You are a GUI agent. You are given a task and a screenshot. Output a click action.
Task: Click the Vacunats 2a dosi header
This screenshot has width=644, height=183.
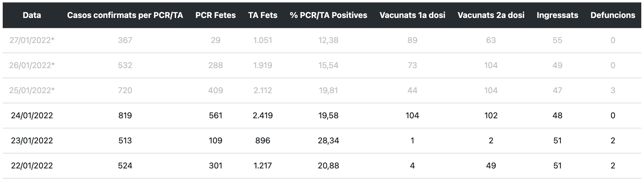pos(491,15)
